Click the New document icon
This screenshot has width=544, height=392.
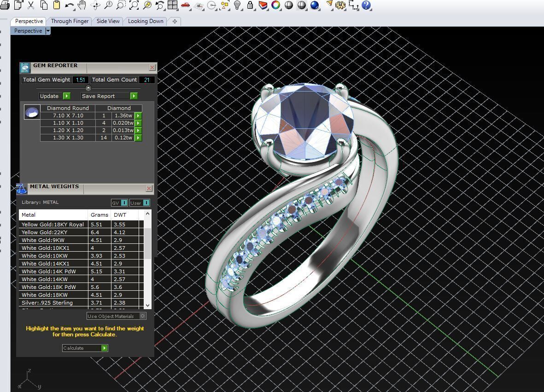click(18, 5)
